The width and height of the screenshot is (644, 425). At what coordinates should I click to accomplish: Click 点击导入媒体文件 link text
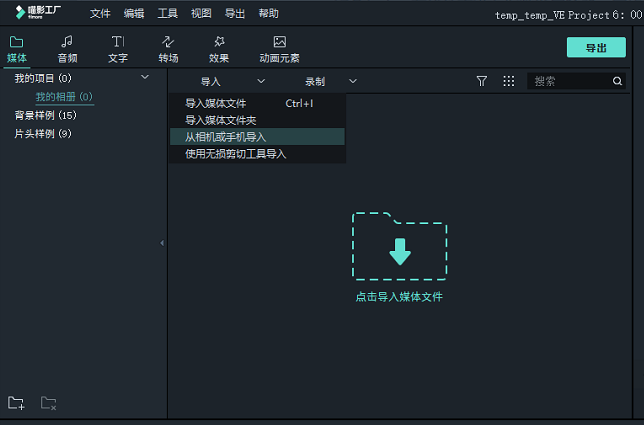(399, 297)
